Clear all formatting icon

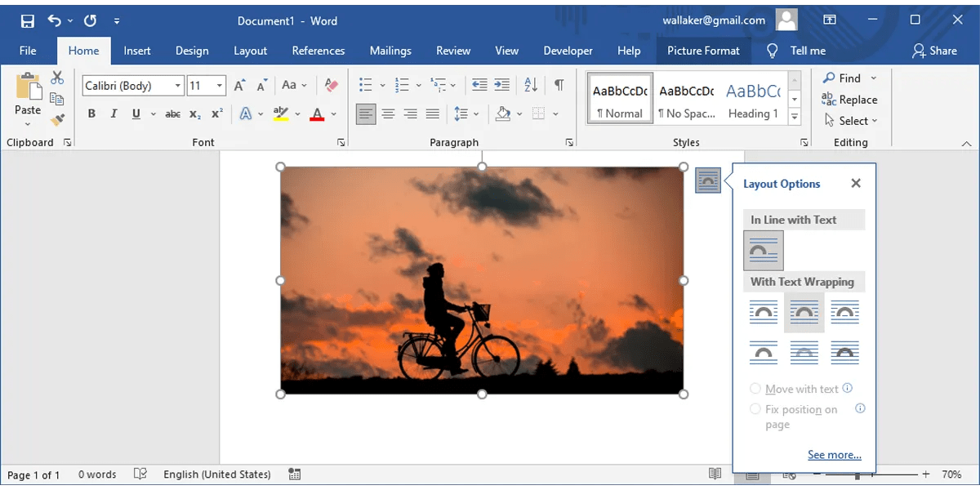click(331, 85)
